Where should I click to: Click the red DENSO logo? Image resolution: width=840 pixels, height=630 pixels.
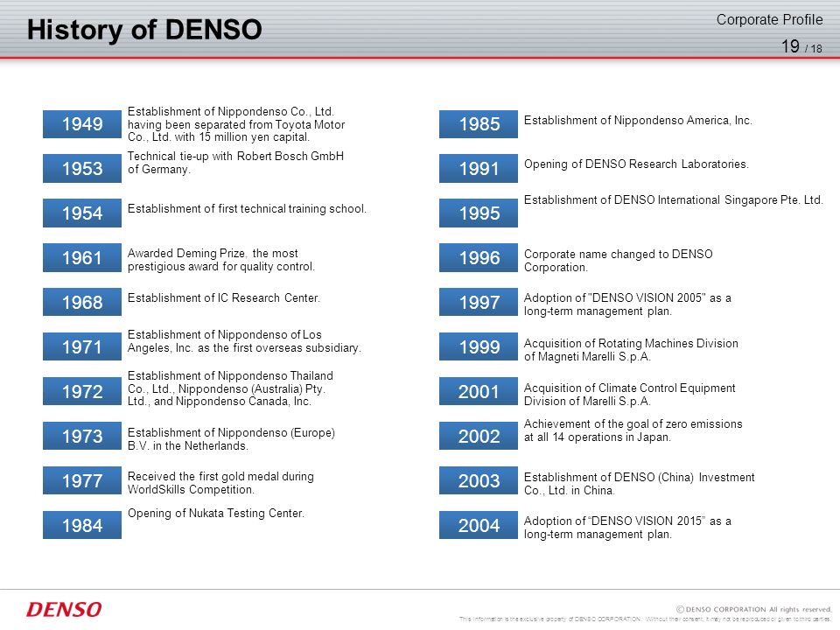[x=64, y=609]
